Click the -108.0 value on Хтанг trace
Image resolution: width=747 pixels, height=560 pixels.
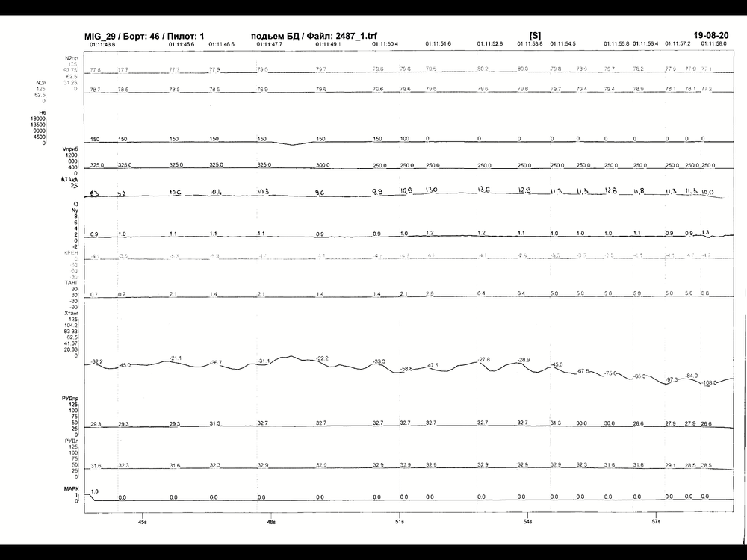point(710,382)
